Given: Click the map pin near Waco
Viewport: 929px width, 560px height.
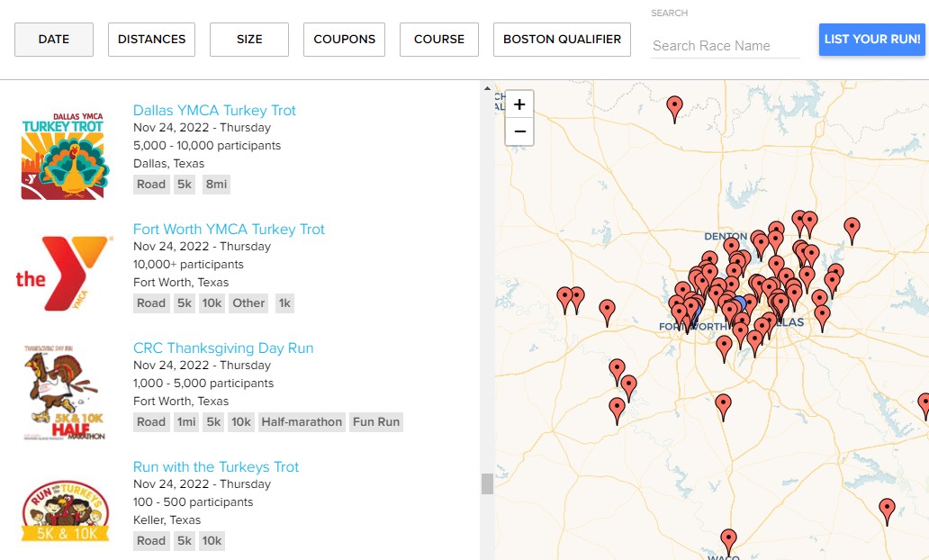Looking at the screenshot, I should click(x=728, y=541).
